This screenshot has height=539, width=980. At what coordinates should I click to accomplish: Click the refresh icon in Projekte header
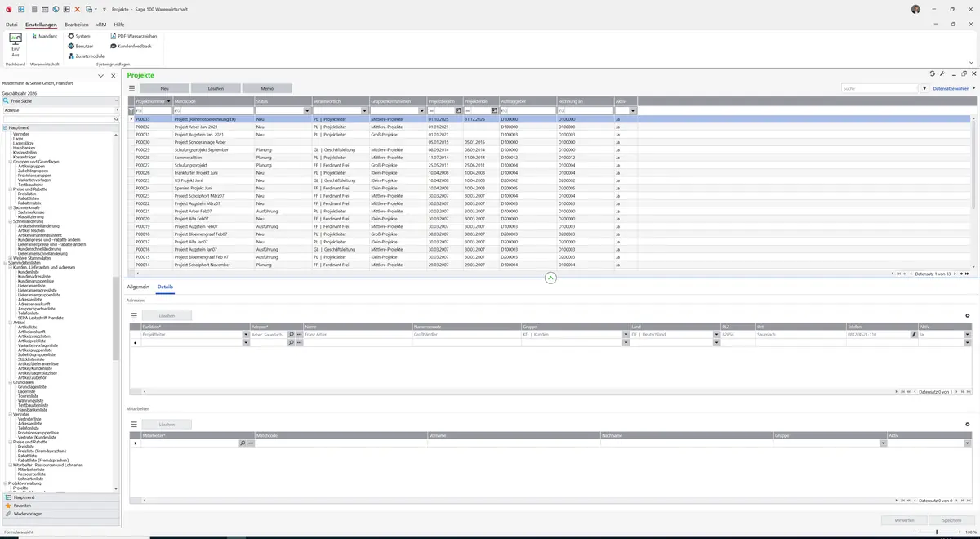tap(933, 73)
